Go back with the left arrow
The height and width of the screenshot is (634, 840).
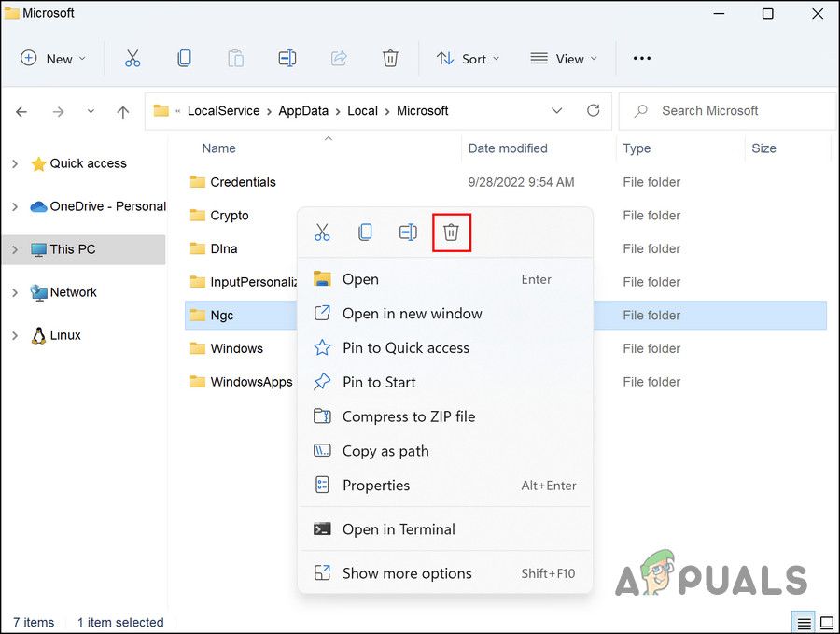21,111
